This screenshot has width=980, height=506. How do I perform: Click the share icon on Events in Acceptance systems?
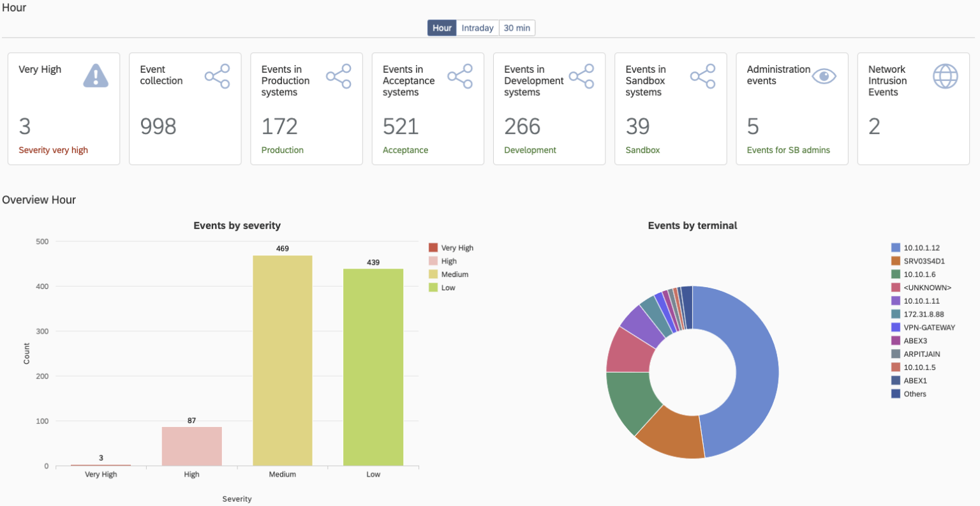460,75
